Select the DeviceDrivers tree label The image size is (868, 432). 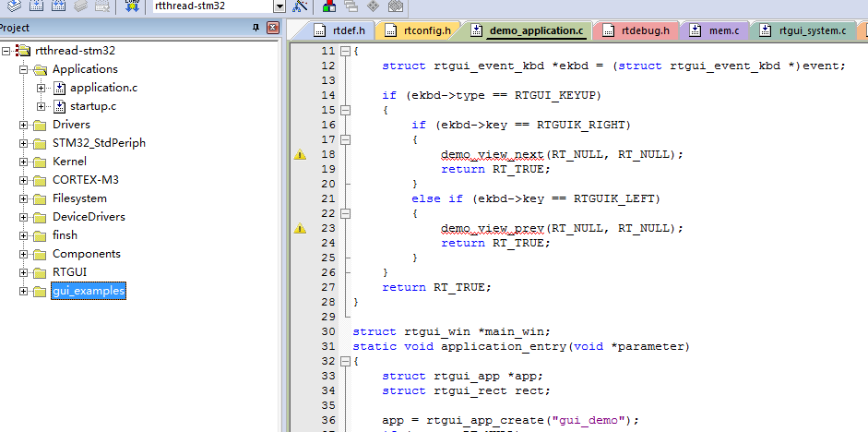[x=89, y=217]
